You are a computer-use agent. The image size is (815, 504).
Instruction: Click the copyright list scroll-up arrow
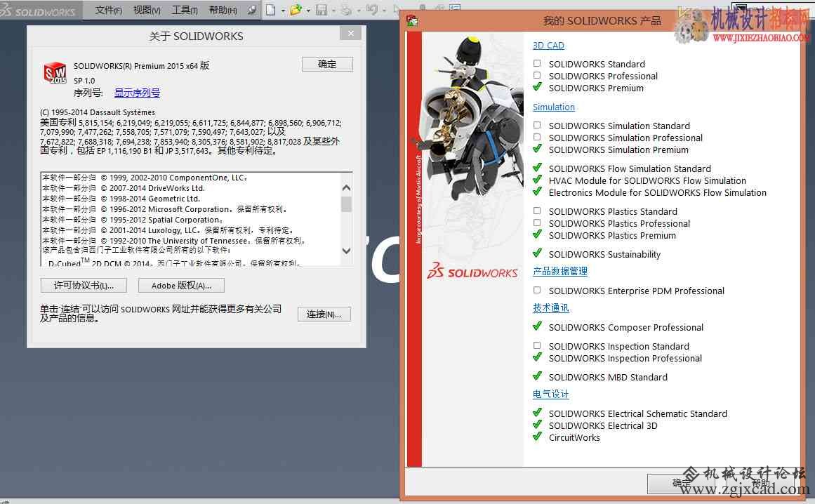[x=347, y=187]
